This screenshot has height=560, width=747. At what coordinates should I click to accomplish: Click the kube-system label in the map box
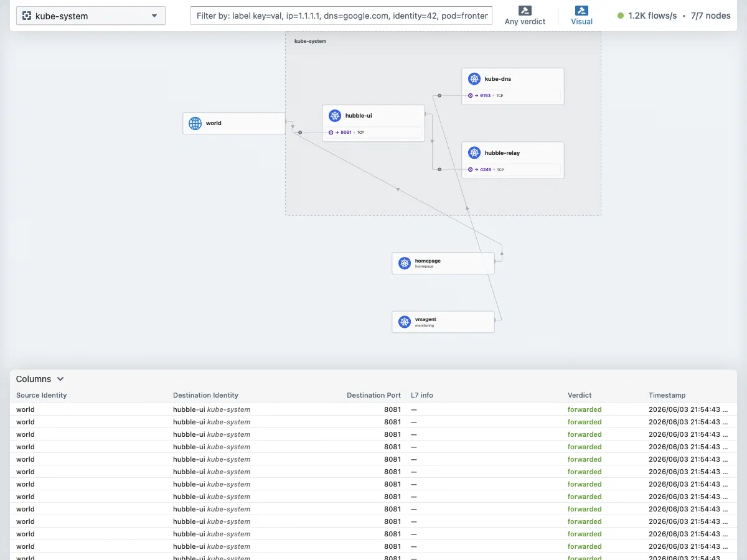tap(310, 41)
